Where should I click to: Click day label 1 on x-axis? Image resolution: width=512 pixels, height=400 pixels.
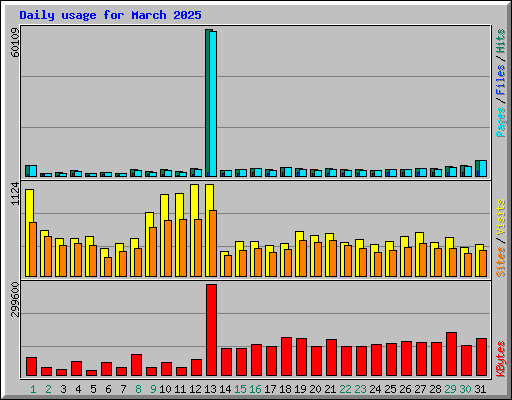pos(33,389)
